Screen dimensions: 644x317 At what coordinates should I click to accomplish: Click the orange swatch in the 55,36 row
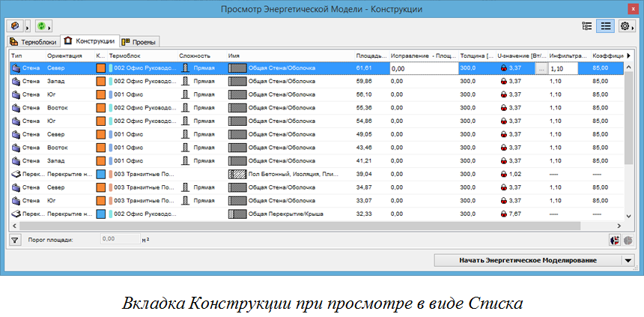pos(100,108)
